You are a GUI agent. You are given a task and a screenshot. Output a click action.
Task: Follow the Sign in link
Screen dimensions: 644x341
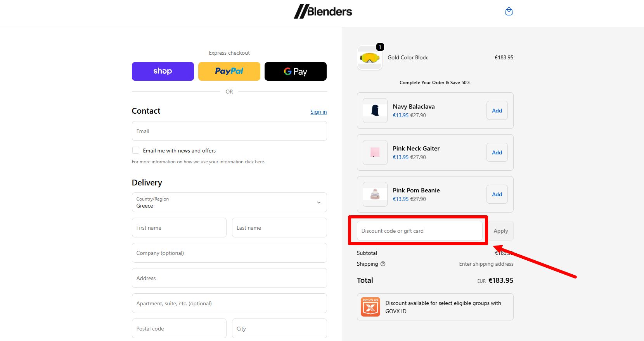click(319, 112)
